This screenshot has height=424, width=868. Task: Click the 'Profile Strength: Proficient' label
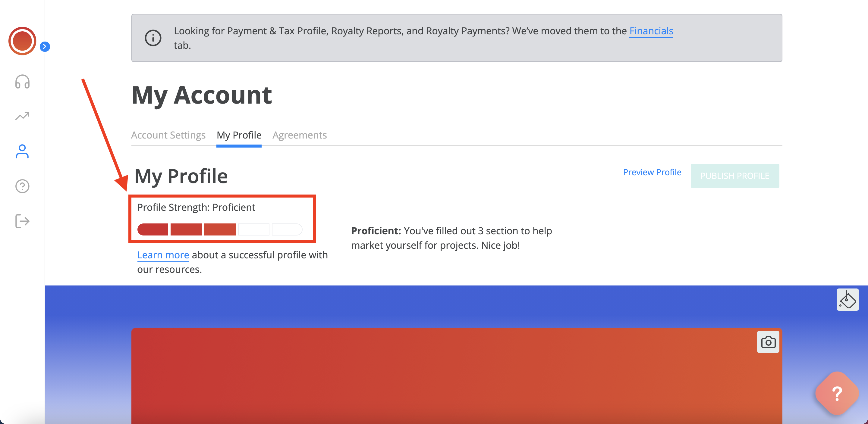tap(196, 207)
